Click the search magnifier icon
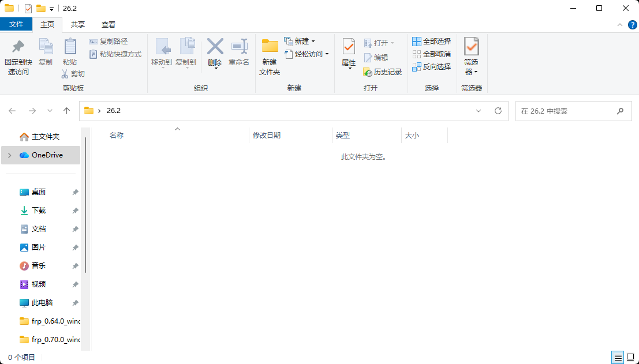The height and width of the screenshot is (364, 639). (621, 111)
